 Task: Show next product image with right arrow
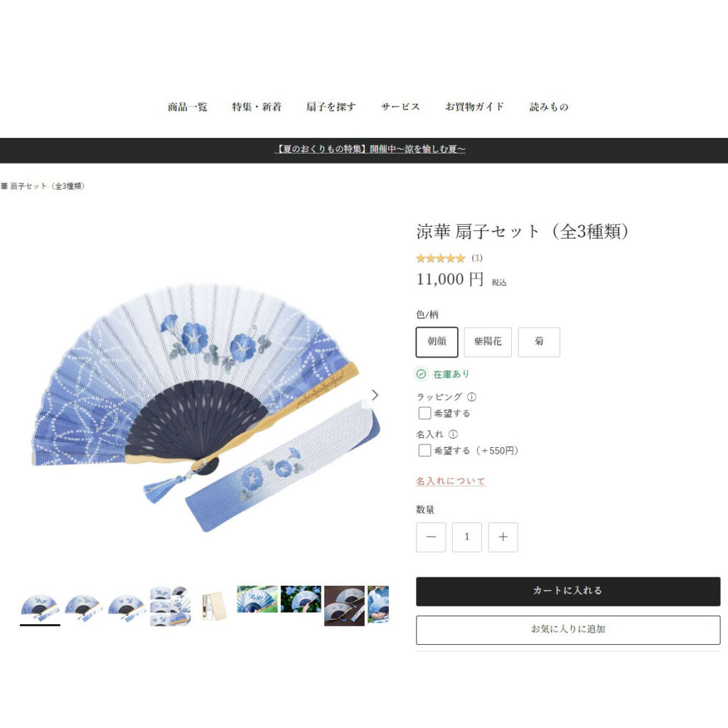pos(375,395)
